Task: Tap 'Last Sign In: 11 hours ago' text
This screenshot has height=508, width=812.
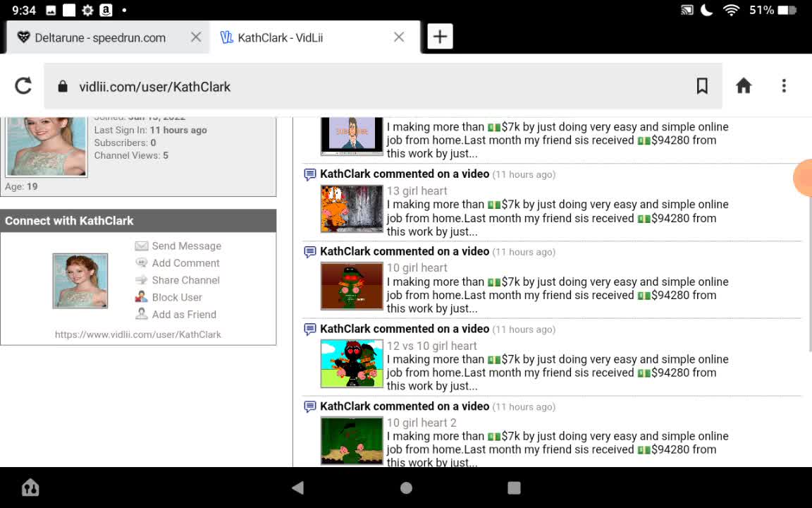Action: 150,130
